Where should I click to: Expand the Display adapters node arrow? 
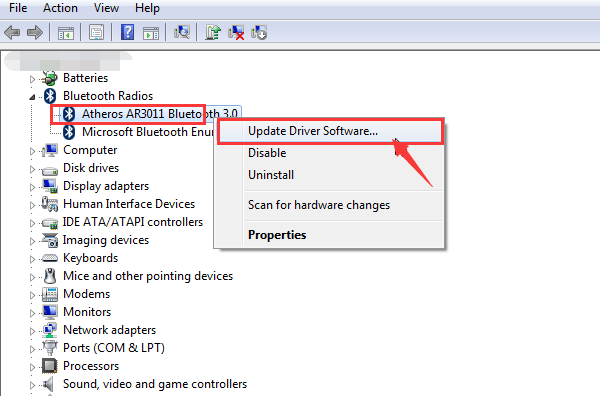(32, 187)
